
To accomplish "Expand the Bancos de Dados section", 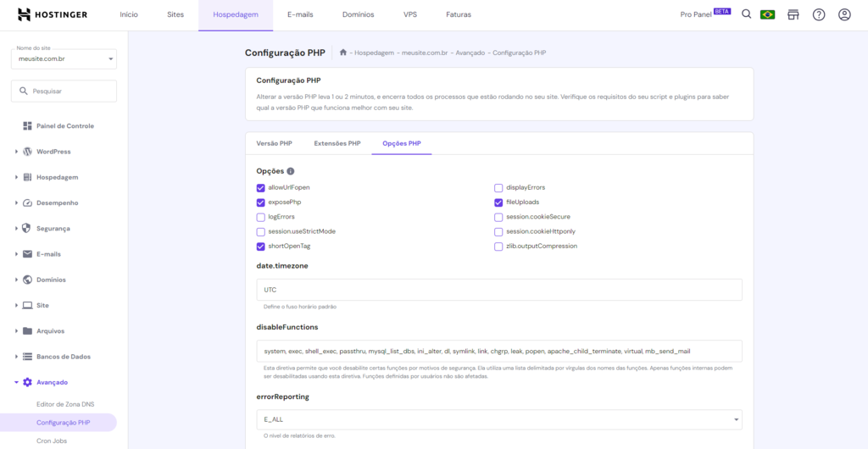I will click(x=17, y=357).
